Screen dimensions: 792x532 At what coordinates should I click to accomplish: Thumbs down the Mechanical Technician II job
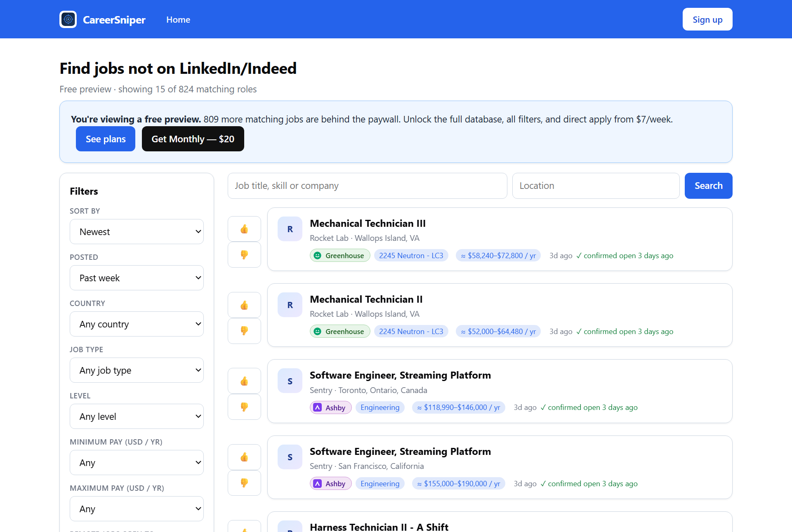pos(244,331)
